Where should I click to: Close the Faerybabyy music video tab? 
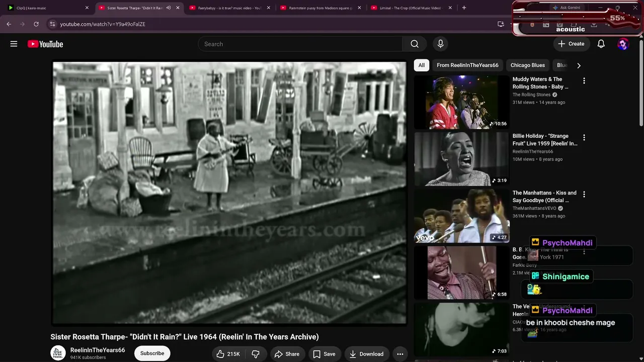(269, 8)
